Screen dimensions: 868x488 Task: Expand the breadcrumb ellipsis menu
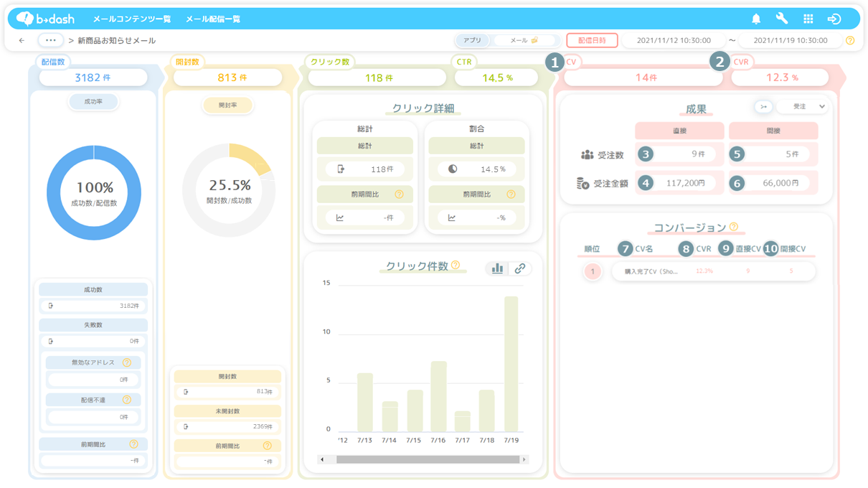click(51, 40)
